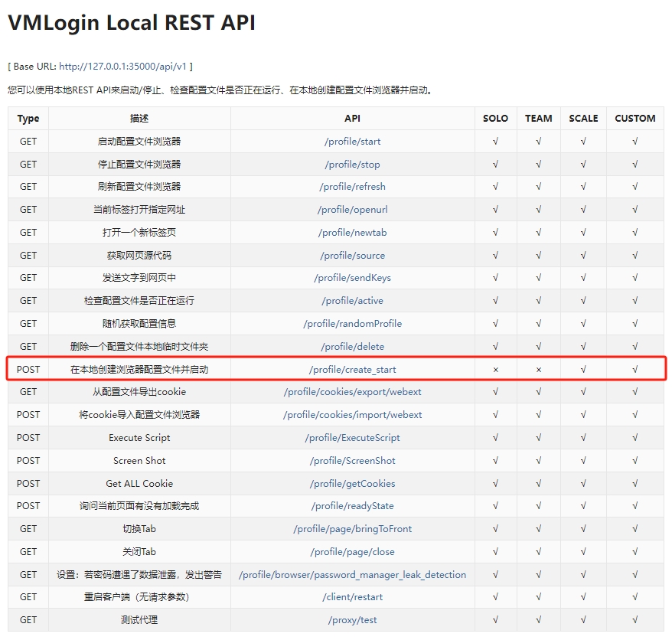Screen dimensions: 672x640
Task: Select the 获取网页源代码 description cell
Action: point(139,256)
